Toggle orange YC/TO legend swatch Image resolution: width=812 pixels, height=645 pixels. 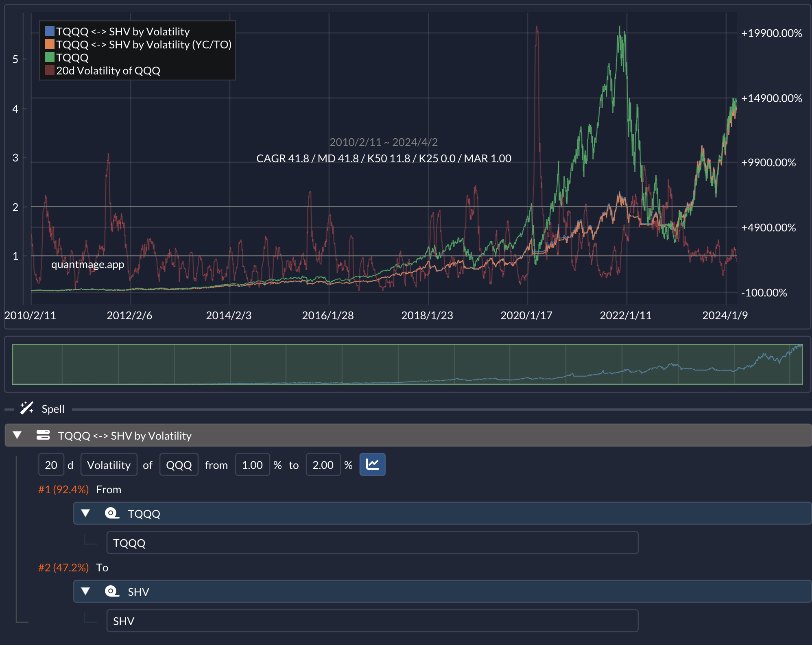(x=50, y=44)
